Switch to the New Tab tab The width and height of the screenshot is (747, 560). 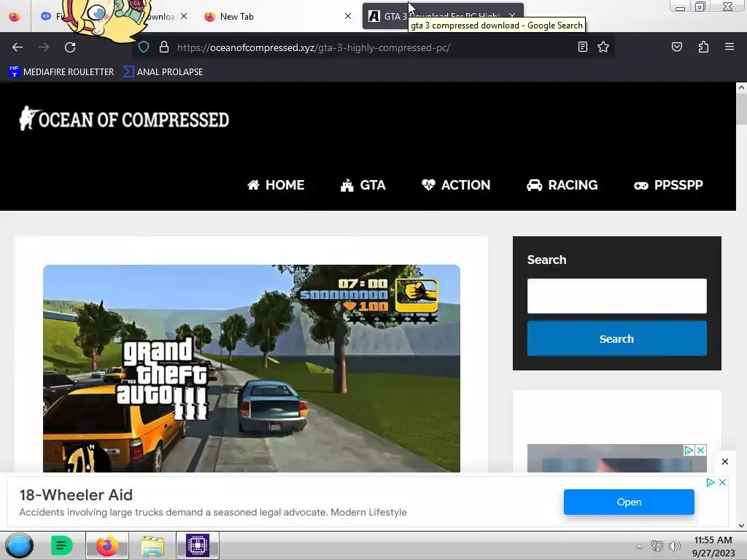(277, 17)
